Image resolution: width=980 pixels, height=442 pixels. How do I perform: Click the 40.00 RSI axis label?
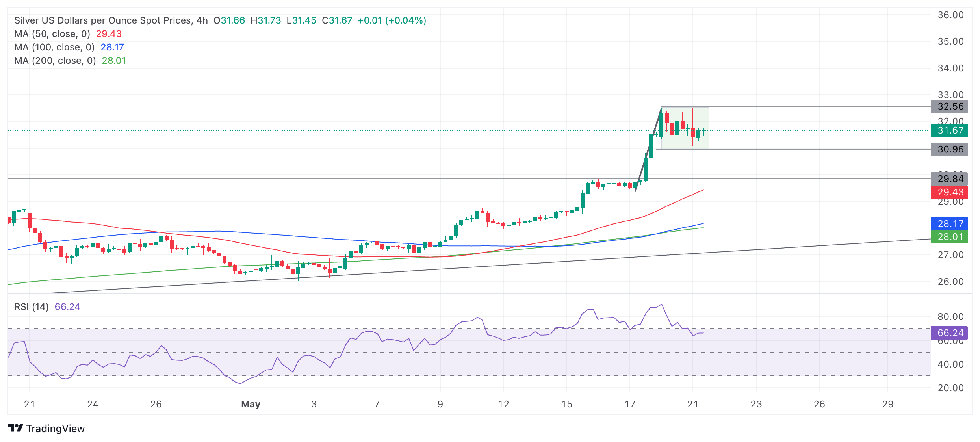[950, 364]
